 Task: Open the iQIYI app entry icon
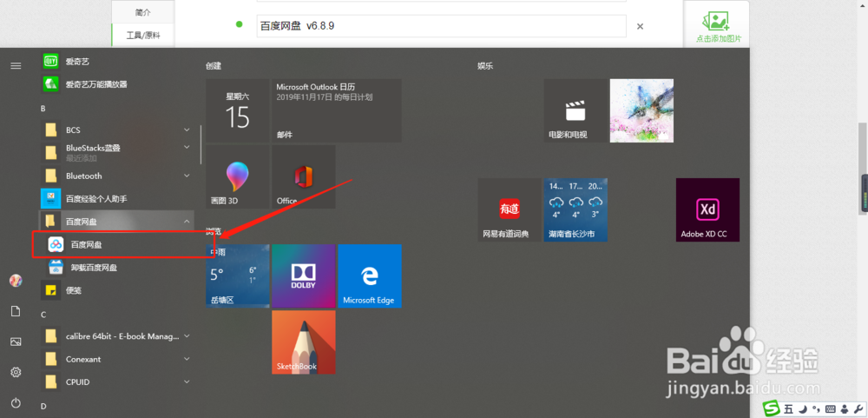(x=51, y=61)
